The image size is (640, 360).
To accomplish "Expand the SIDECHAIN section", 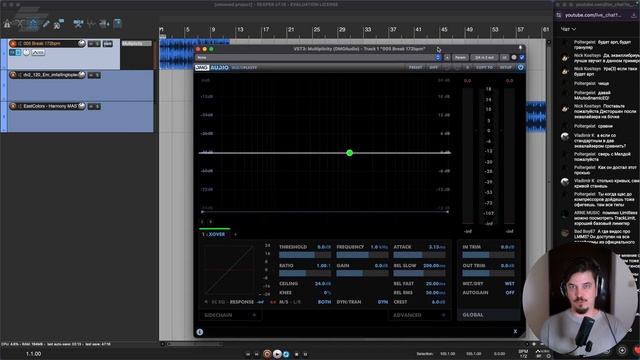I will [230, 315].
